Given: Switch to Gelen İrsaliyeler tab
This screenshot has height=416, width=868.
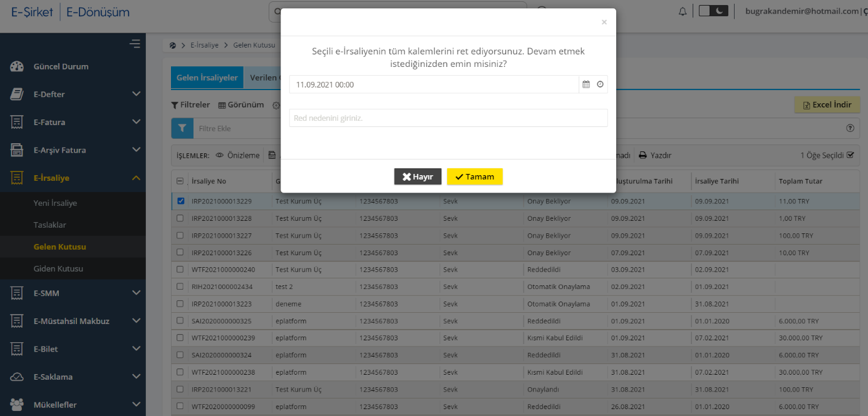Looking at the screenshot, I should click(207, 78).
